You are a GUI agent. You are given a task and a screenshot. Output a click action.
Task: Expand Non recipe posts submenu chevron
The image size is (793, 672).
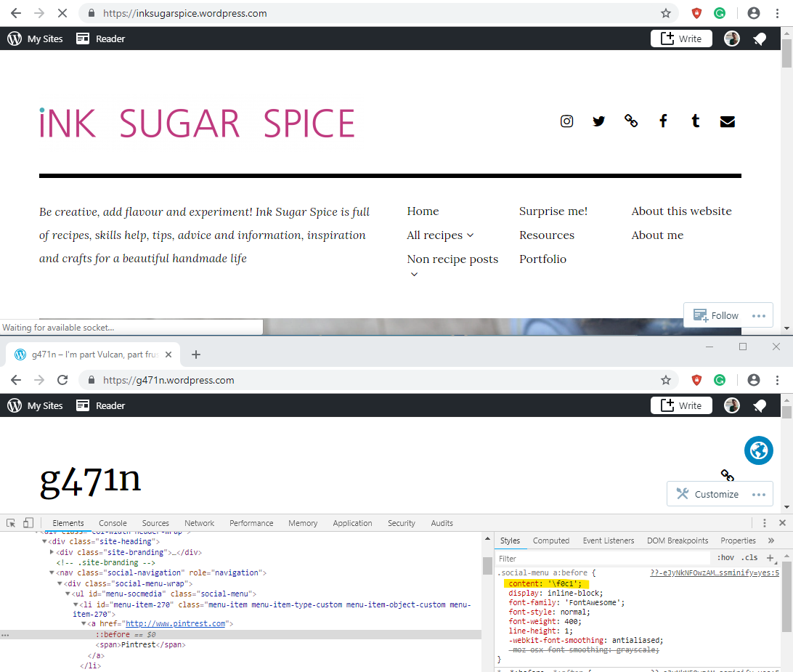click(414, 275)
